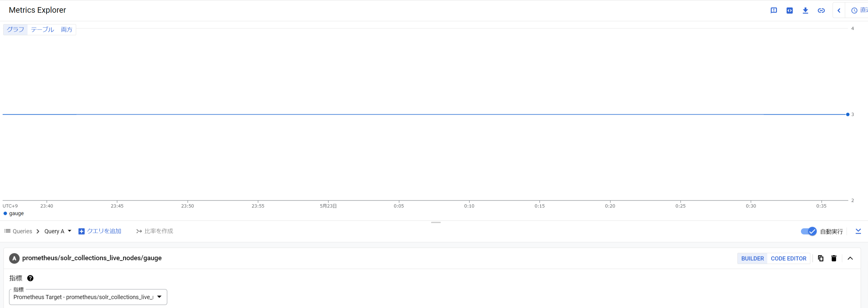Switch query mode to CODE EDITOR

click(x=788, y=258)
